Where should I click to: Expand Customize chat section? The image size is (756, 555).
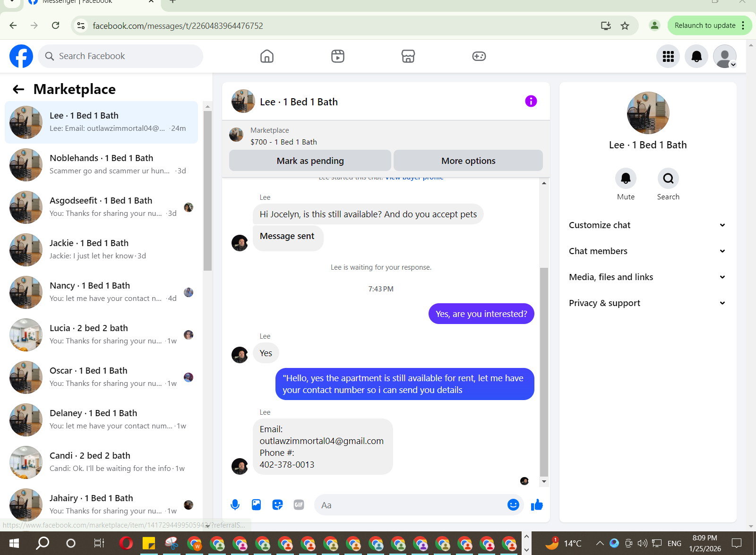(x=647, y=225)
